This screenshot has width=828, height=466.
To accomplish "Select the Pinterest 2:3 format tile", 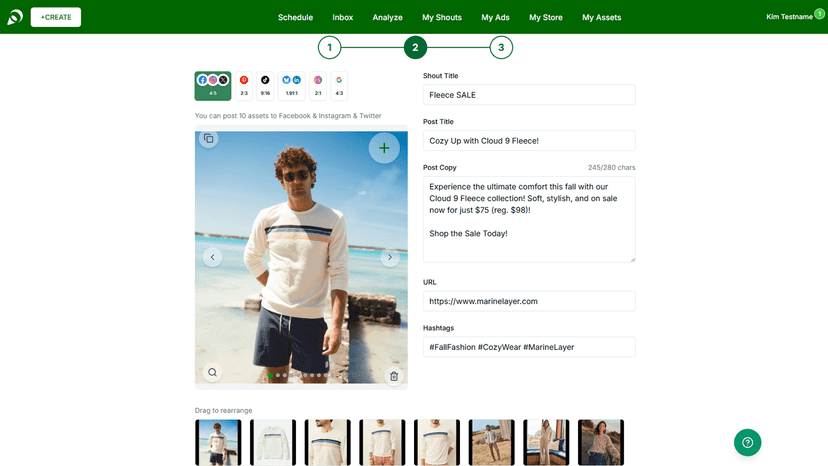I will [x=244, y=86].
